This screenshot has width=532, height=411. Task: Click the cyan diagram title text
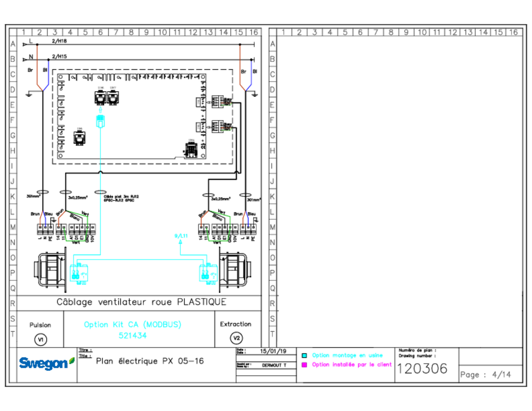tap(132, 325)
